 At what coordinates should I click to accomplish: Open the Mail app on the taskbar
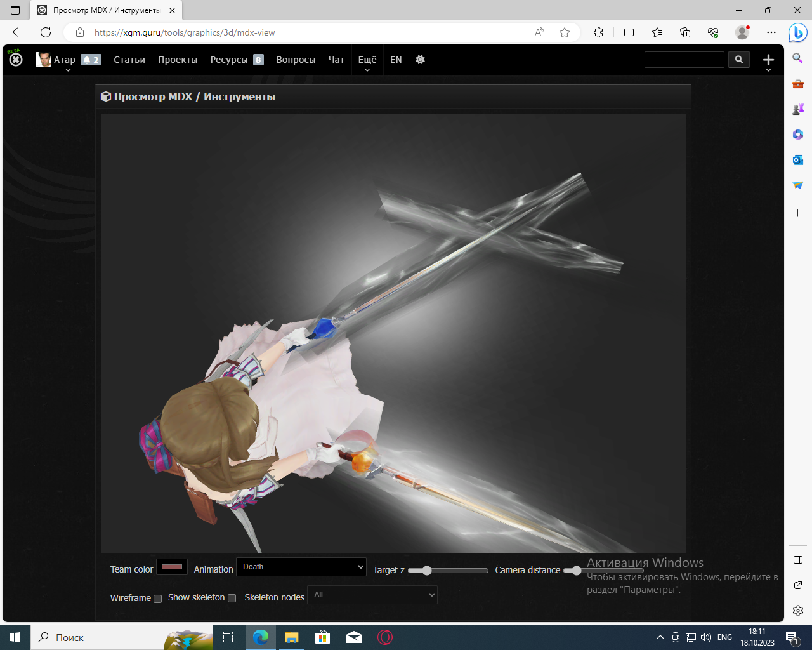354,637
